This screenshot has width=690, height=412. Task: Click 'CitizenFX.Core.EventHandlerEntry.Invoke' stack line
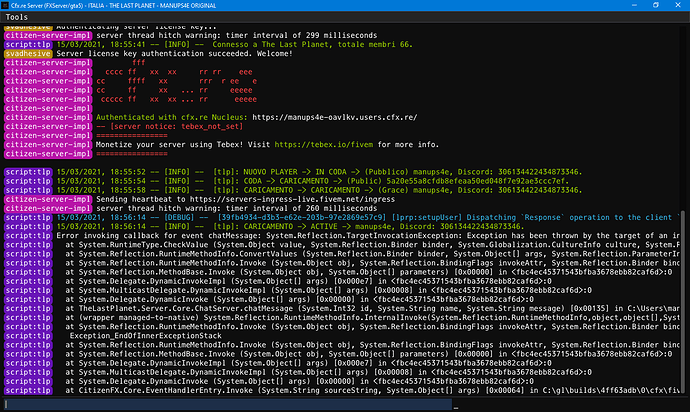[372, 390]
